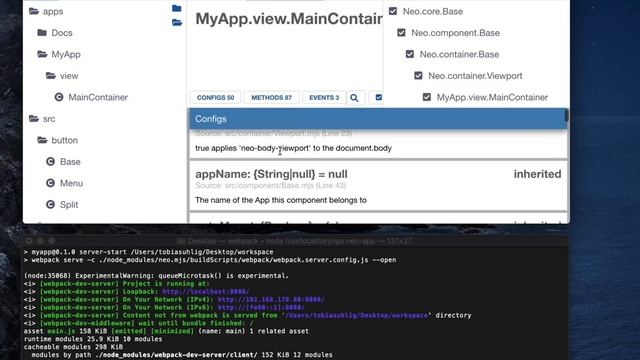The width and height of the screenshot is (640, 360).
Task: Collapse the src folder icon
Action: click(34, 119)
